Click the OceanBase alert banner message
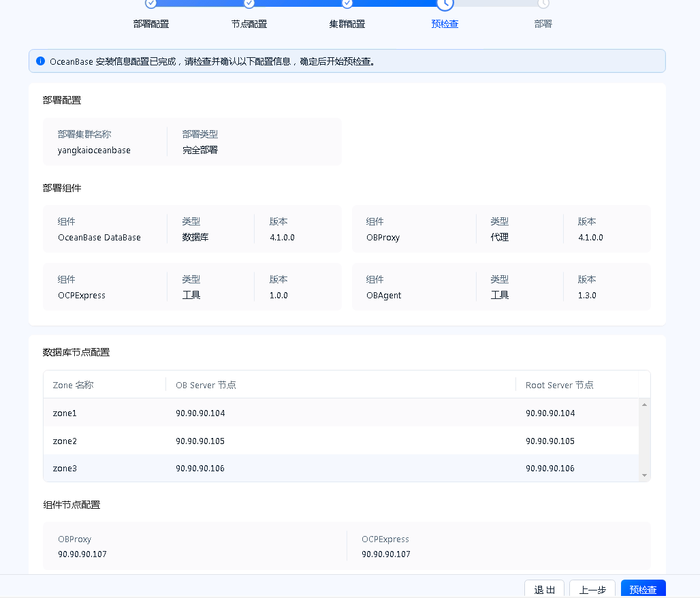The width and height of the screenshot is (700, 598). point(212,61)
